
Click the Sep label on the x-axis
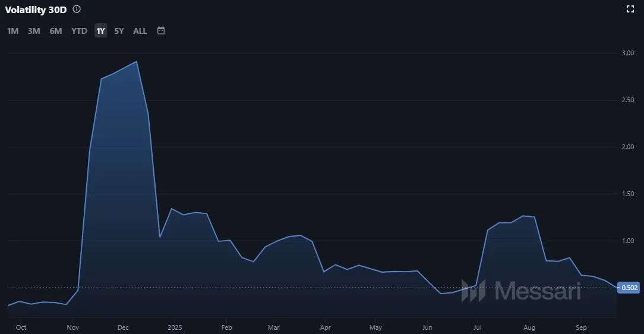582,327
